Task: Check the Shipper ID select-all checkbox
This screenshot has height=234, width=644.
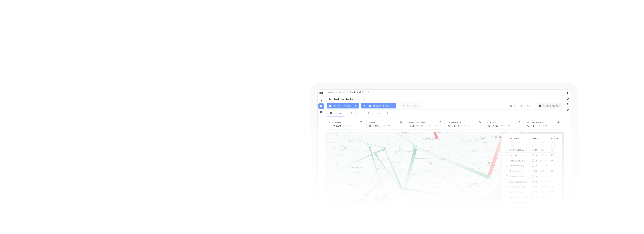Action: [507, 138]
